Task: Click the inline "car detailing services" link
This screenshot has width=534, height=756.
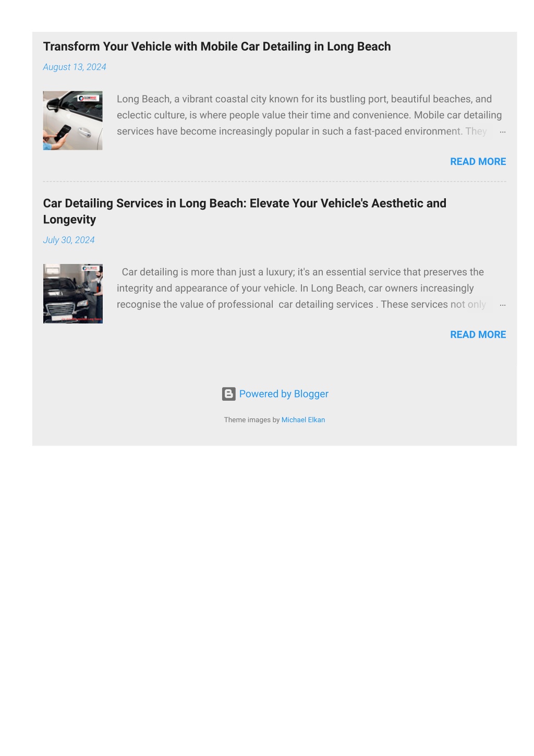Action: tap(326, 305)
